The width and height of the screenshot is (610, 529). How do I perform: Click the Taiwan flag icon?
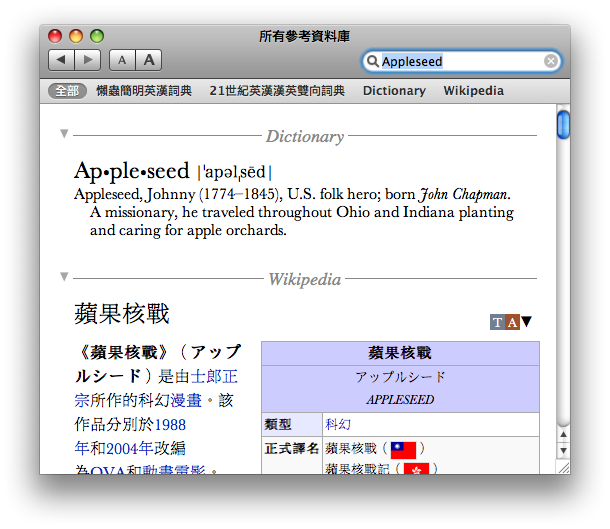click(x=403, y=450)
